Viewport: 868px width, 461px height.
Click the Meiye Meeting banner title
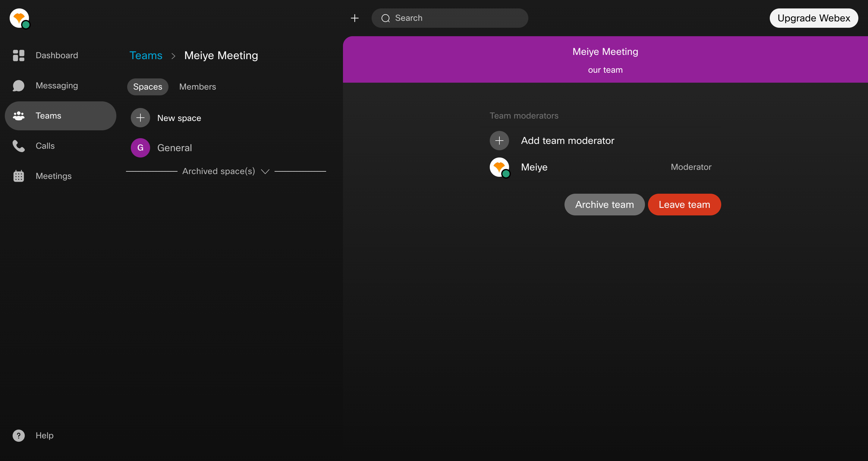pos(605,52)
